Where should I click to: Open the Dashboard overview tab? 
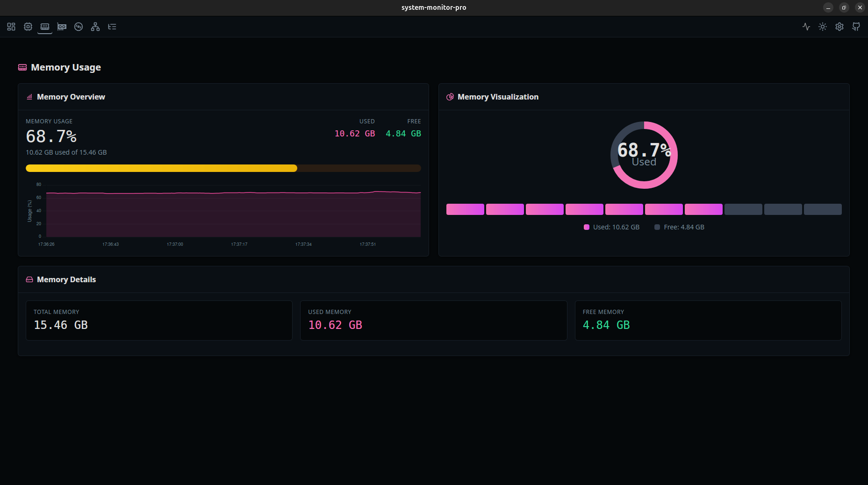click(x=11, y=27)
